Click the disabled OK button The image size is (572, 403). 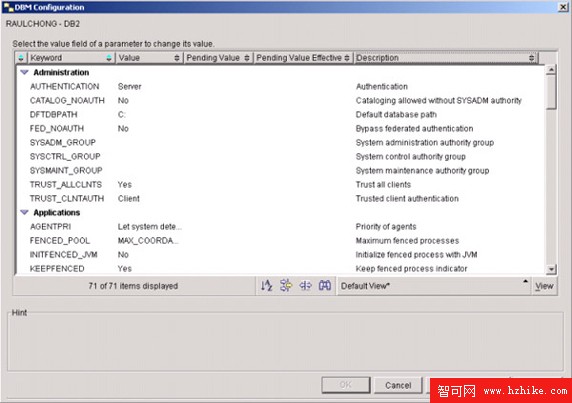pyautogui.click(x=345, y=385)
